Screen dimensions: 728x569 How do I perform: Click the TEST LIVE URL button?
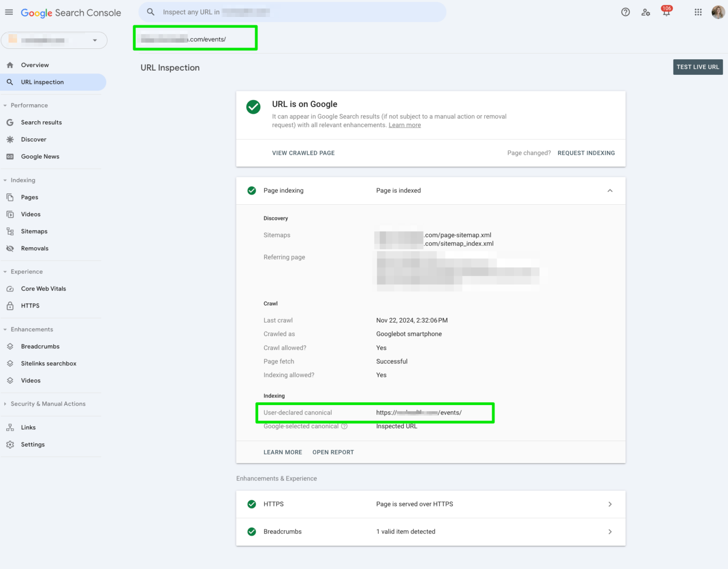click(x=698, y=67)
